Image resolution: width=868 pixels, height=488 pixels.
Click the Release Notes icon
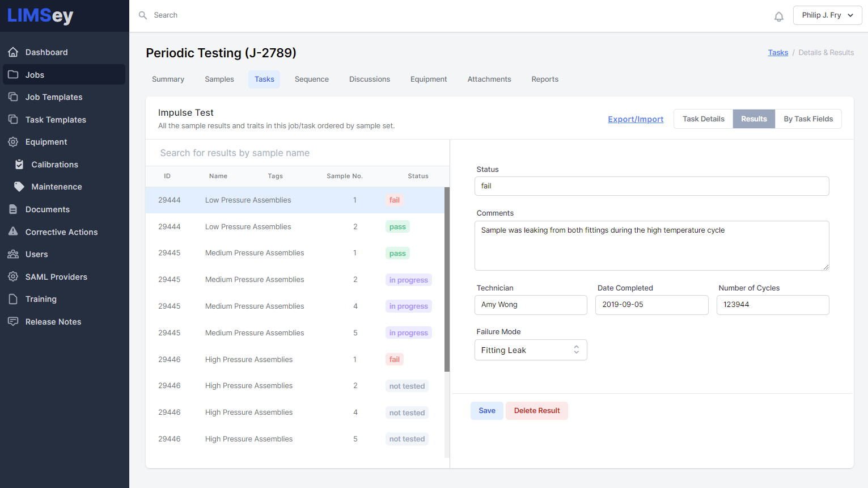[12, 321]
